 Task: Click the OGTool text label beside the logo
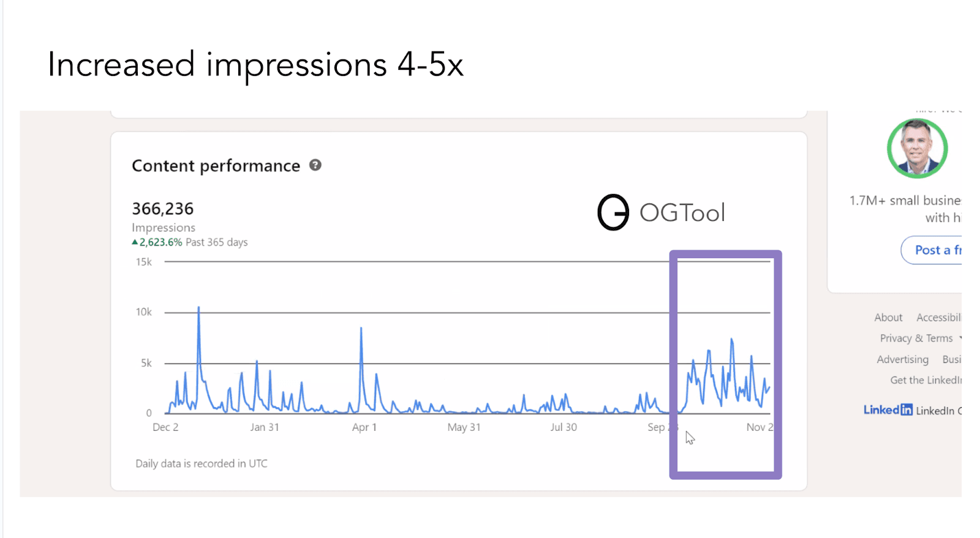682,212
